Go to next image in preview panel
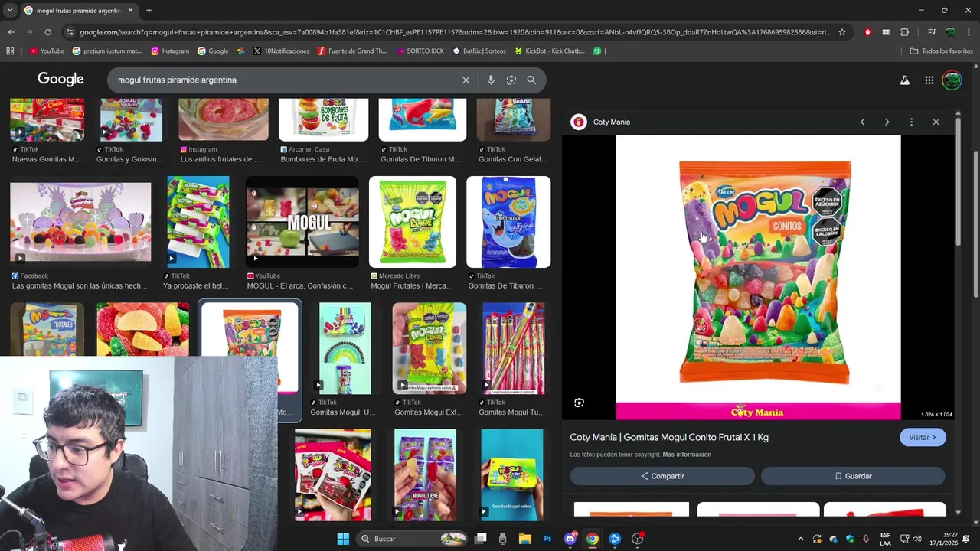980x551 pixels. point(887,122)
